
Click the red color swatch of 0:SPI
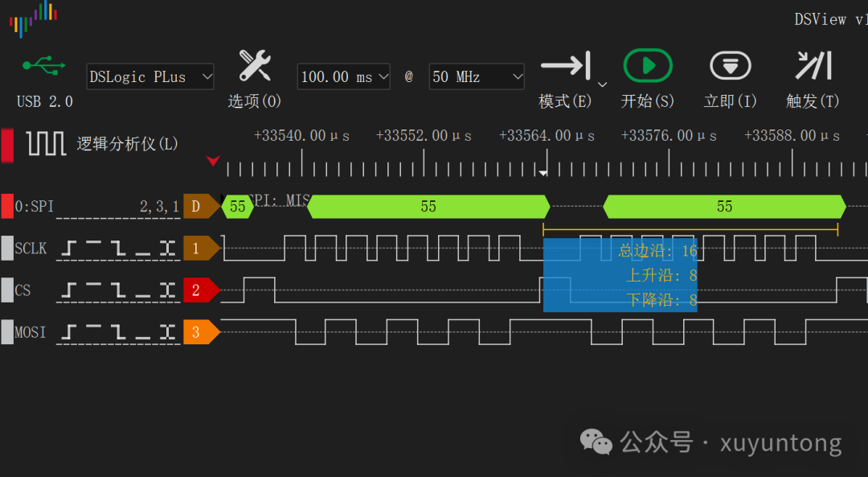tap(7, 206)
